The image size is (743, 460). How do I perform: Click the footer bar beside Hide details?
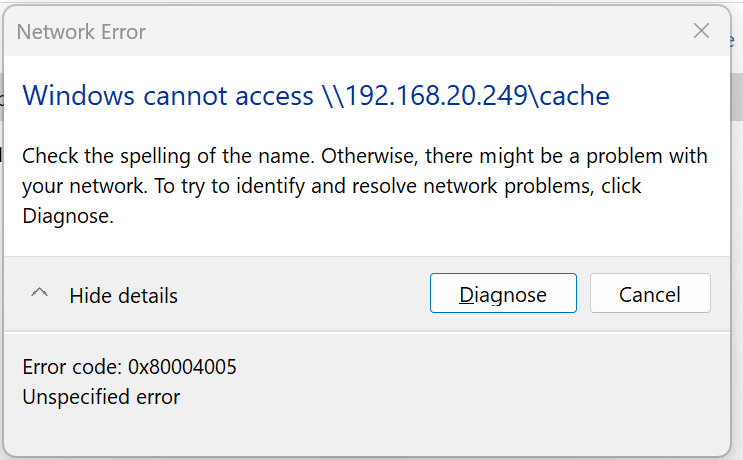coord(303,294)
